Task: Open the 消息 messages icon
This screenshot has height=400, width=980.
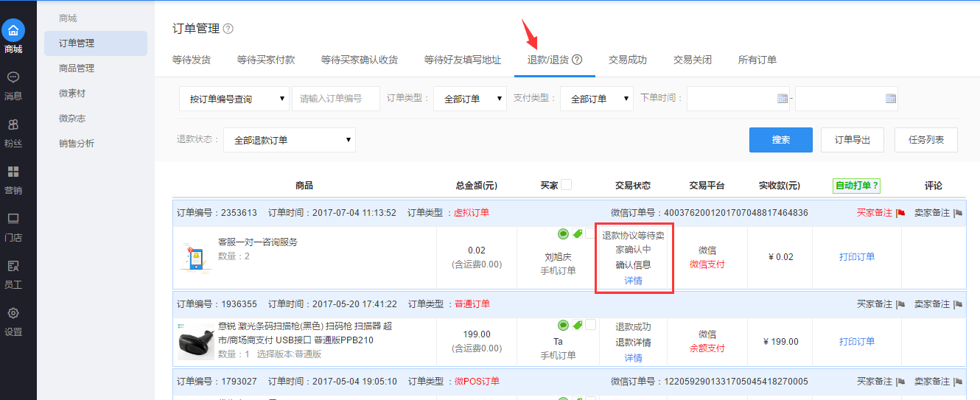Action: [x=13, y=77]
